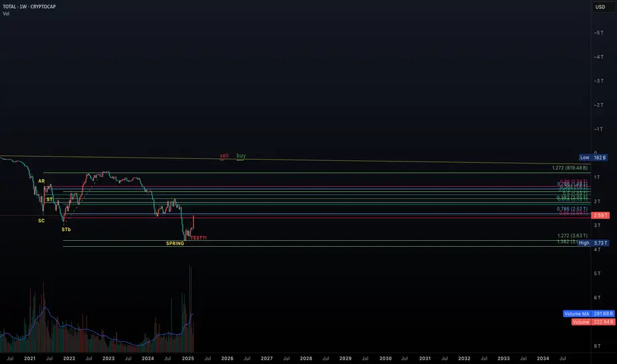617x364 pixels.
Task: Click the red sell marker on chart
Action: [224, 156]
